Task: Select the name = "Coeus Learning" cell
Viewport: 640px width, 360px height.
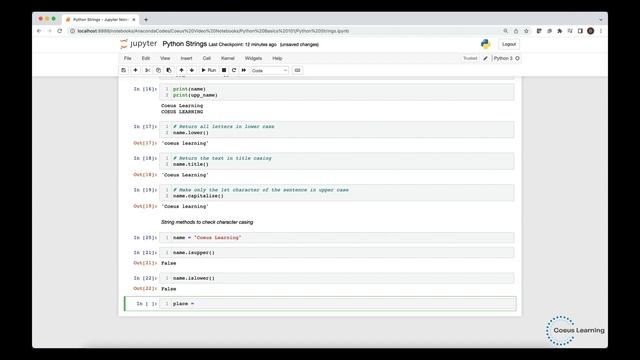Action: [x=337, y=238]
